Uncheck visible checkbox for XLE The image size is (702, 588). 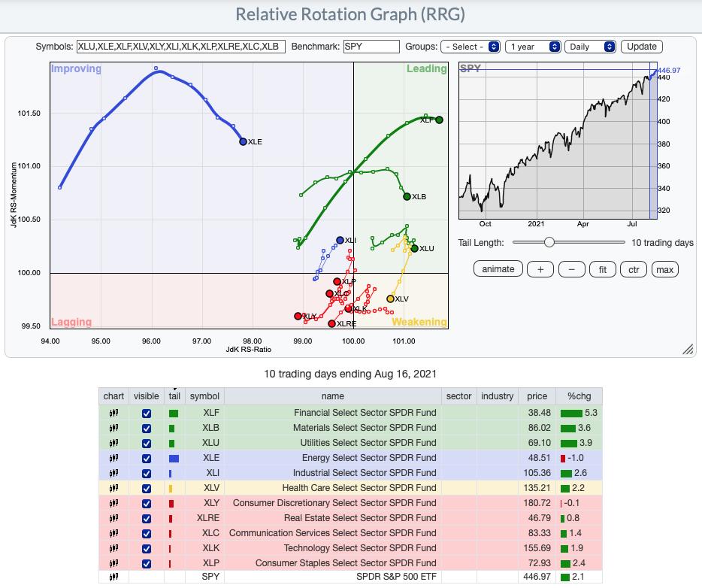click(147, 459)
